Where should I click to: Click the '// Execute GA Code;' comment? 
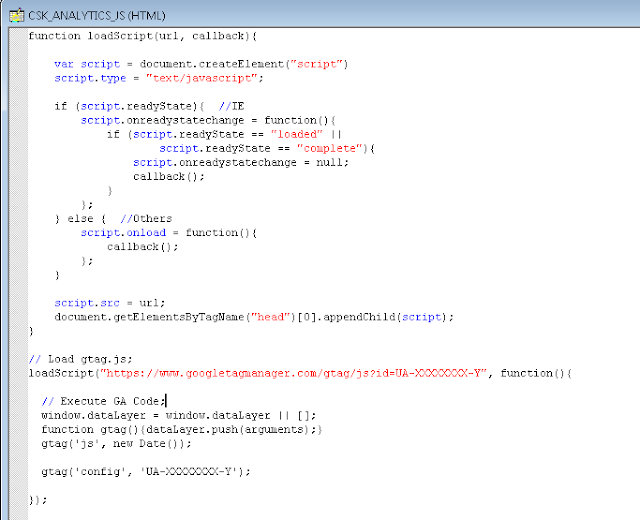pos(103,401)
